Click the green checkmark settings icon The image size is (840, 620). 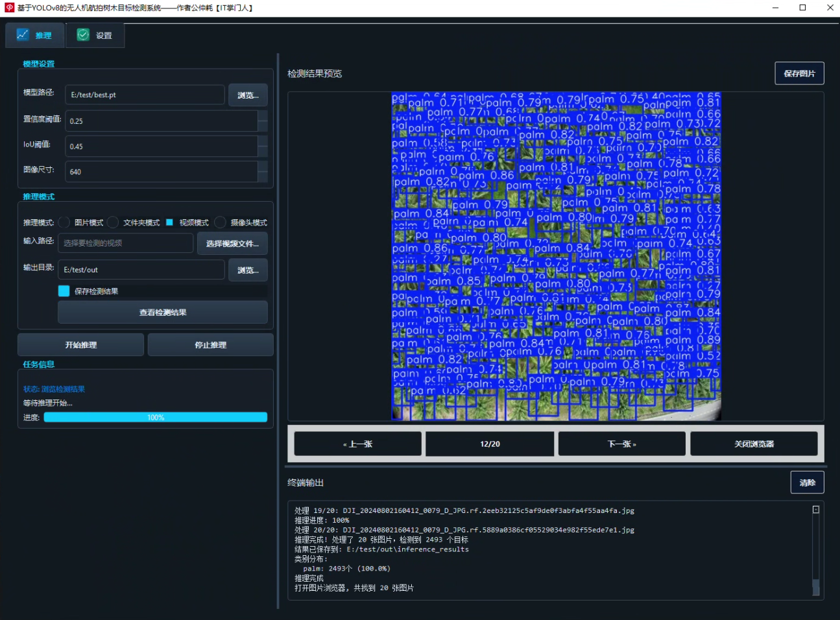[x=83, y=35]
